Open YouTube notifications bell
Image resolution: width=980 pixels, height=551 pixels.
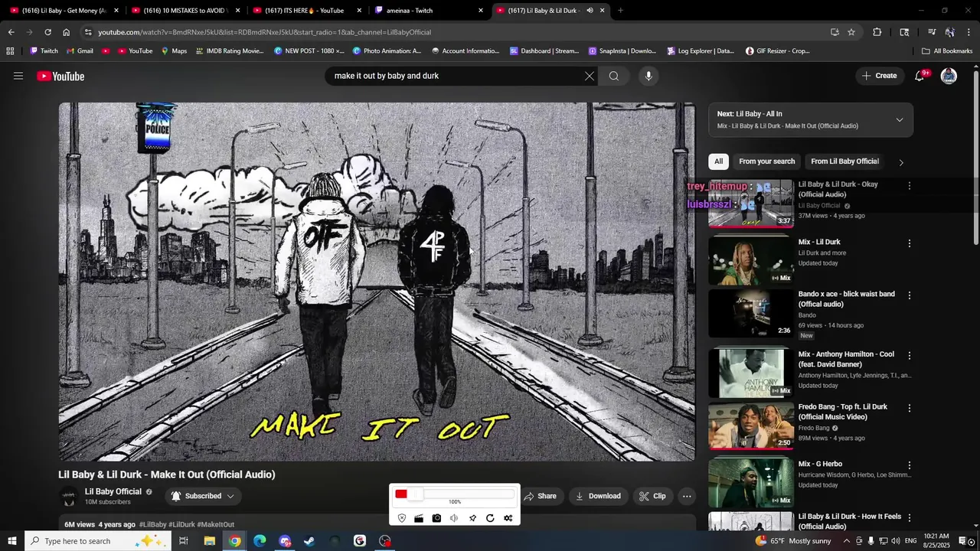pos(920,76)
